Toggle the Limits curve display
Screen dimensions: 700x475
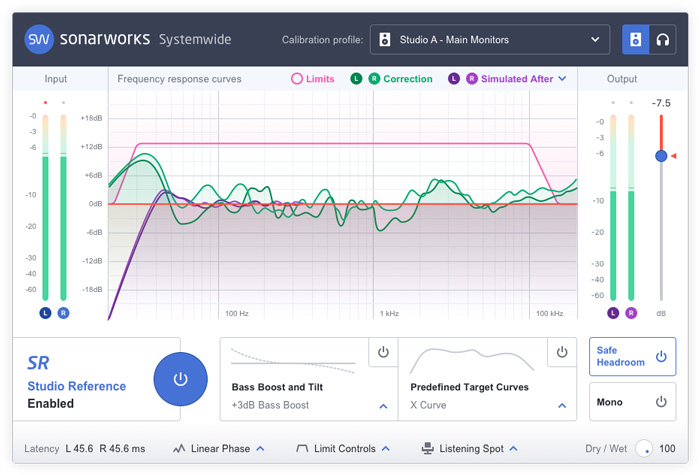[x=297, y=79]
